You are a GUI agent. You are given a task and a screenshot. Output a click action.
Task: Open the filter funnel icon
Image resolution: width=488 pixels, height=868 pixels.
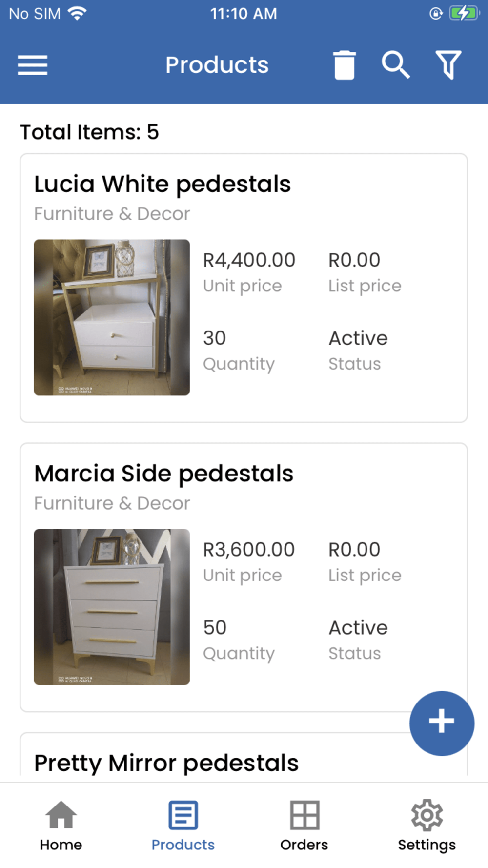[x=448, y=65]
